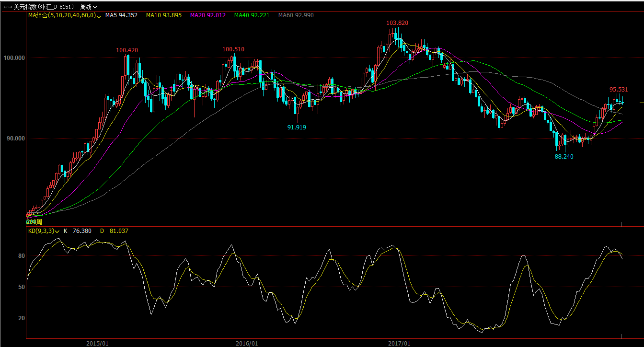Screen dimensions: 644x347
Task: Click the 103.820 high price label
Action: tap(397, 23)
